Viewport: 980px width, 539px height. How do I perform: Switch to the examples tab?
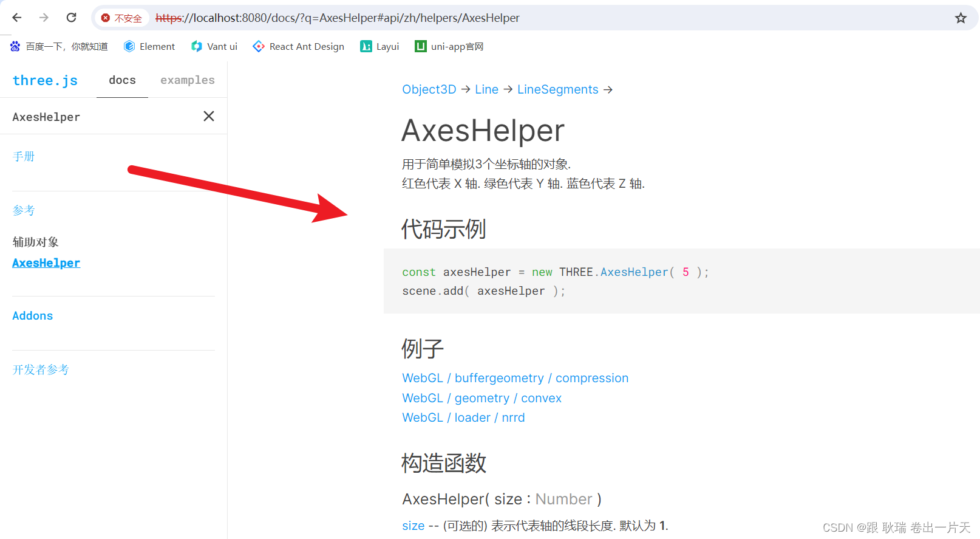pyautogui.click(x=188, y=80)
